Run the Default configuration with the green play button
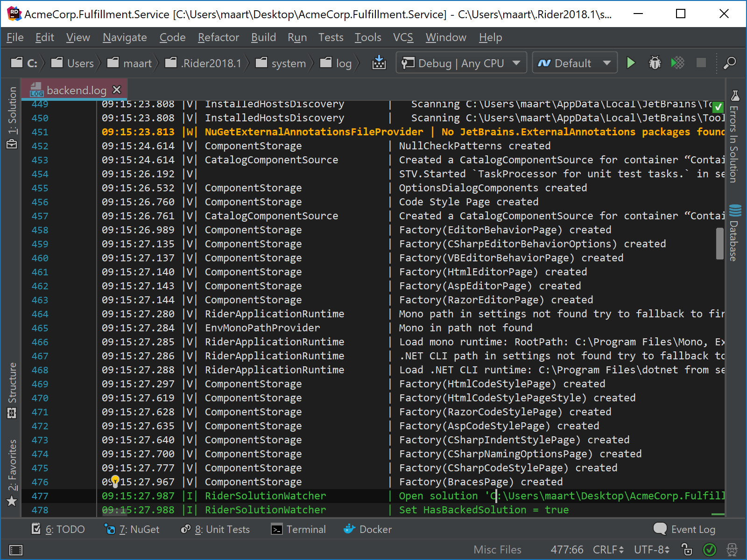 [631, 63]
